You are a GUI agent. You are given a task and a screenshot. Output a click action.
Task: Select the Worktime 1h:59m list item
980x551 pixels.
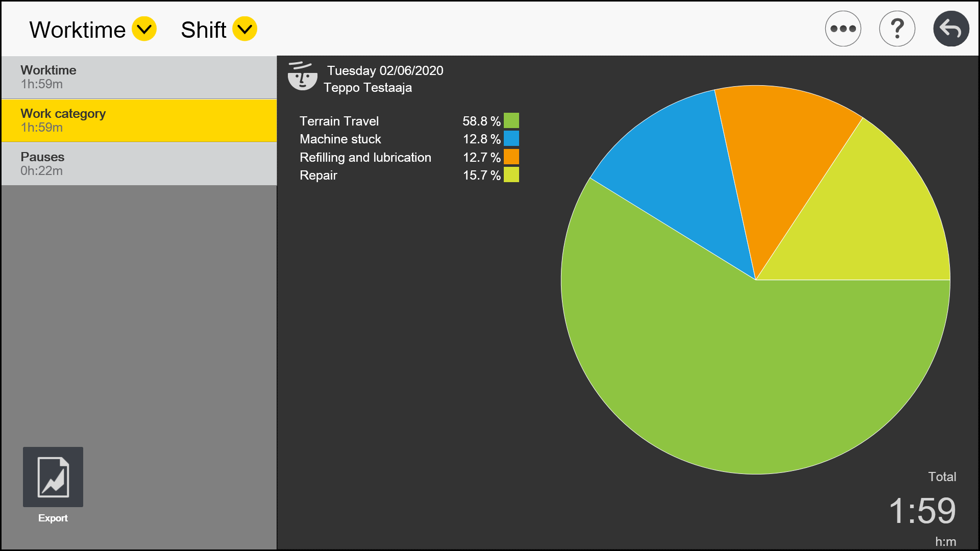[x=139, y=77]
